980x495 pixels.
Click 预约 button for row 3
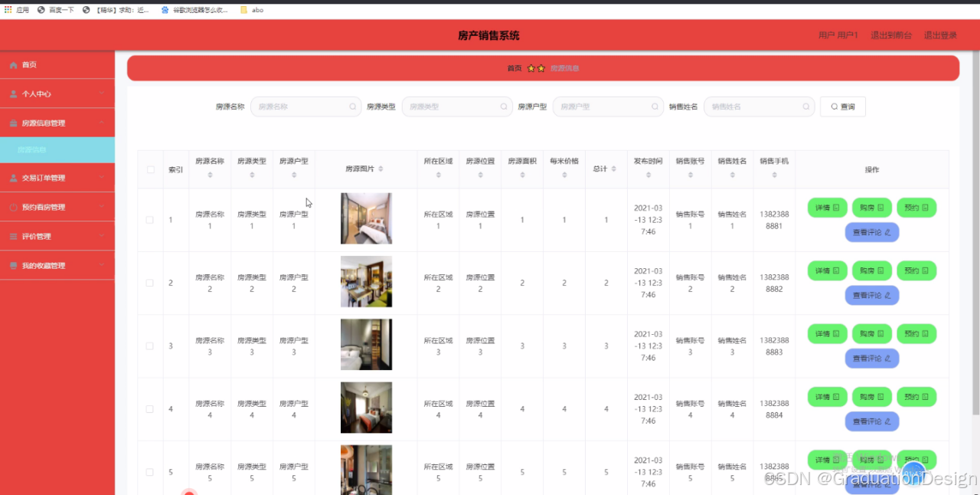(x=916, y=334)
